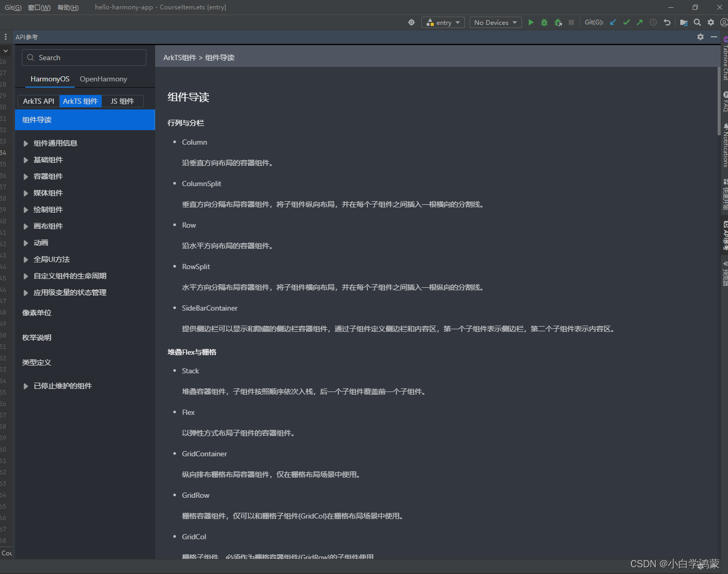The width and height of the screenshot is (728, 574).
Task: Open the entry module dropdown
Action: click(x=443, y=22)
